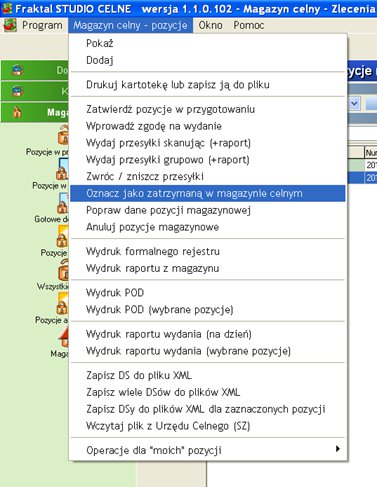Open the dropdown arrow in the filter bar

[x=354, y=104]
